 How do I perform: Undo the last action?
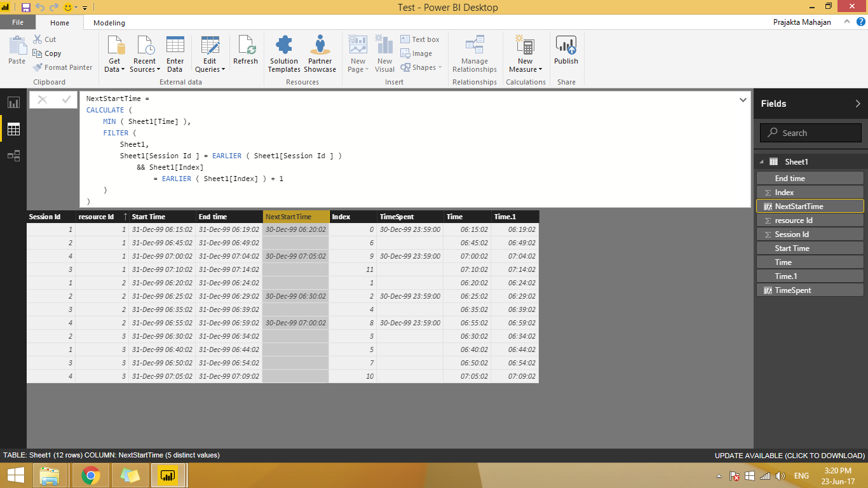point(40,8)
